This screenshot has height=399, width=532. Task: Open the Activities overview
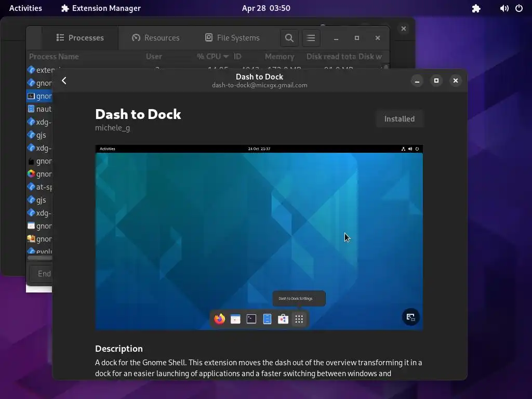[25, 8]
